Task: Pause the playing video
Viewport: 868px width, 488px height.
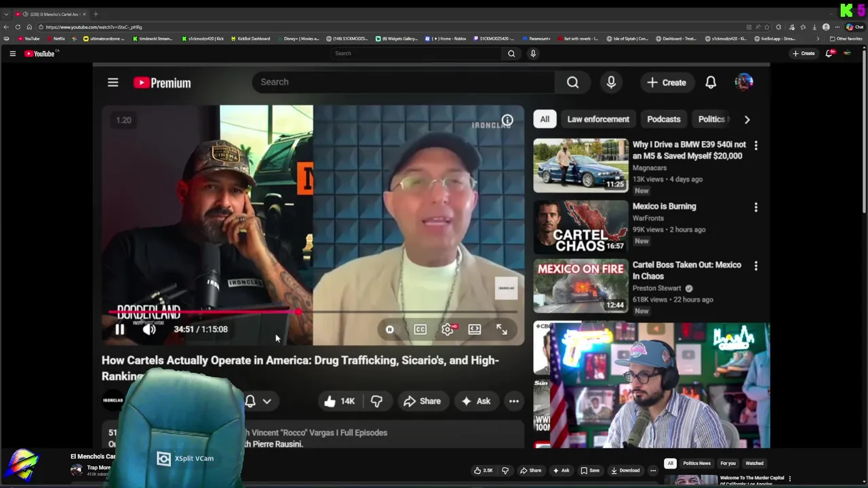Action: [119, 329]
